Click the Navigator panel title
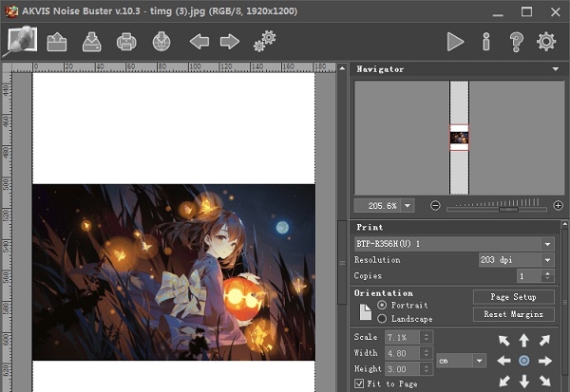The width and height of the screenshot is (570, 392). pos(380,69)
